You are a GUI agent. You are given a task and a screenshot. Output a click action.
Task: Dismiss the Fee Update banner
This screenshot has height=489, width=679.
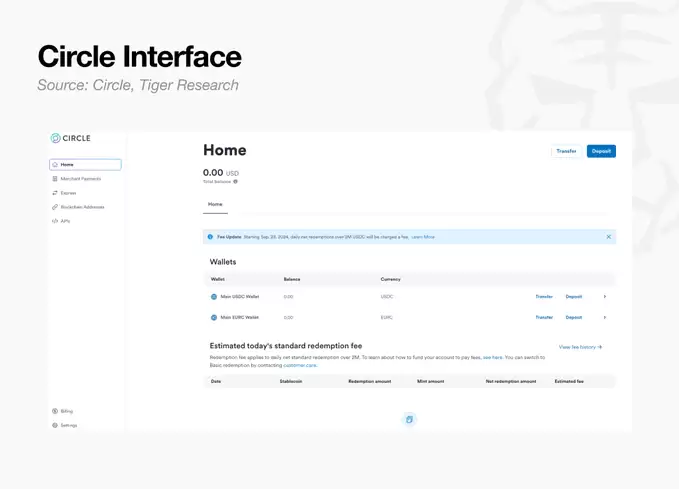[608, 237]
